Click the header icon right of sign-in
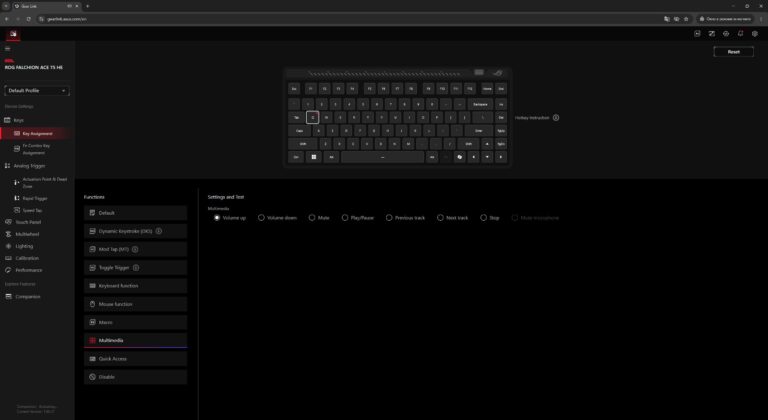Viewport: 768px width, 420px height. (712, 34)
